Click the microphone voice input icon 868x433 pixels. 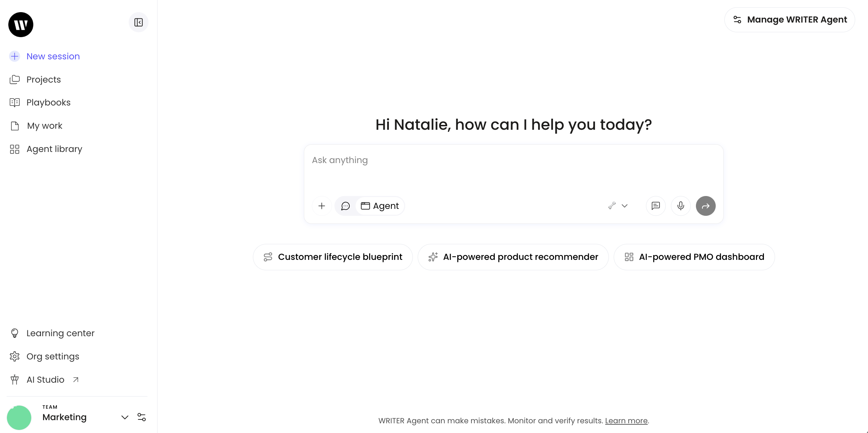pyautogui.click(x=681, y=206)
